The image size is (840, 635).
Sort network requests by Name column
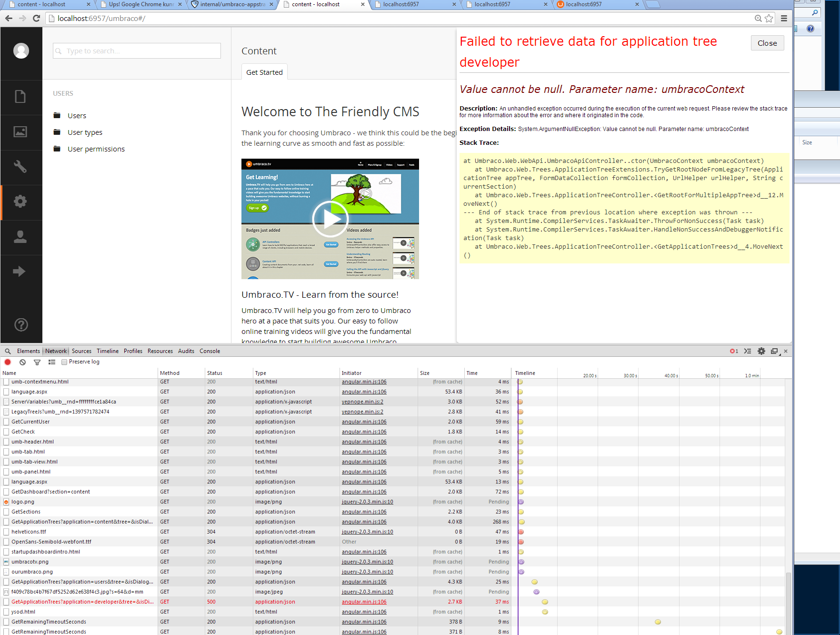[x=79, y=373]
